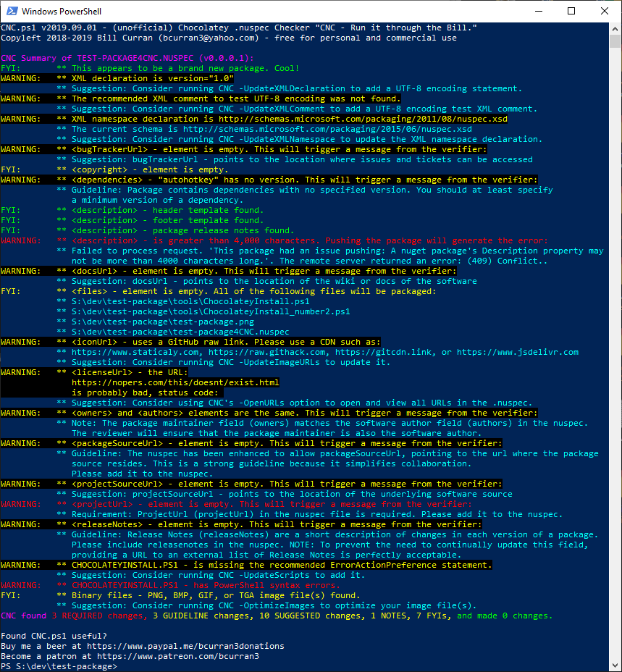Click the PowerShell icon in title bar
622x672 pixels.
(12, 11)
